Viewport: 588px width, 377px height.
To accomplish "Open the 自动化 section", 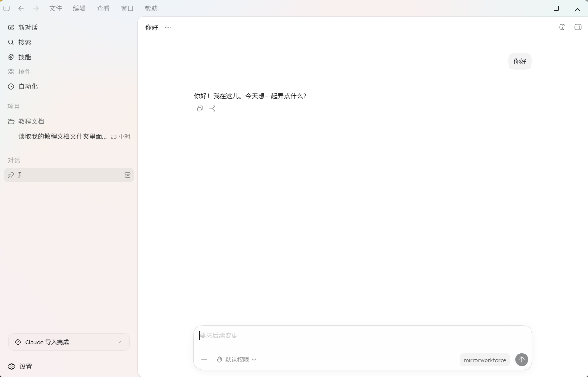I will (x=69, y=86).
